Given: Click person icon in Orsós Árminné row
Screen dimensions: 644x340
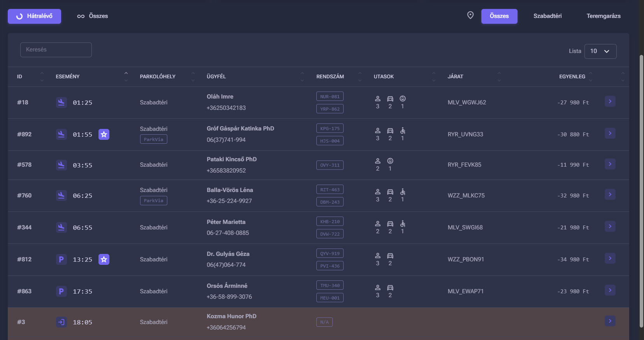Looking at the screenshot, I should point(377,287).
